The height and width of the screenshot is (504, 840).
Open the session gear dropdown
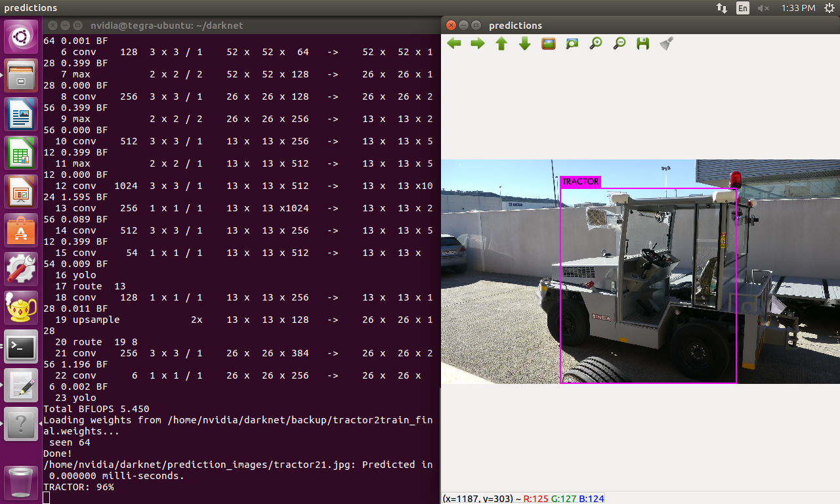pyautogui.click(x=828, y=8)
